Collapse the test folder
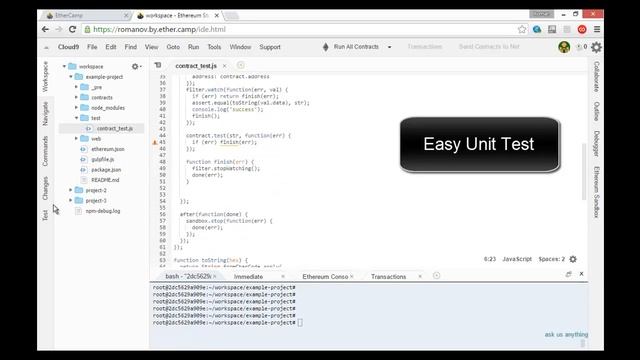640x360 pixels. (76, 118)
